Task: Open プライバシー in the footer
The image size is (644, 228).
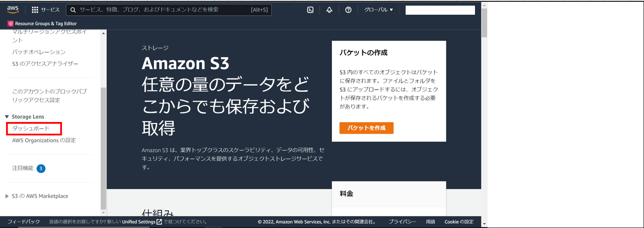Action: coord(402,222)
